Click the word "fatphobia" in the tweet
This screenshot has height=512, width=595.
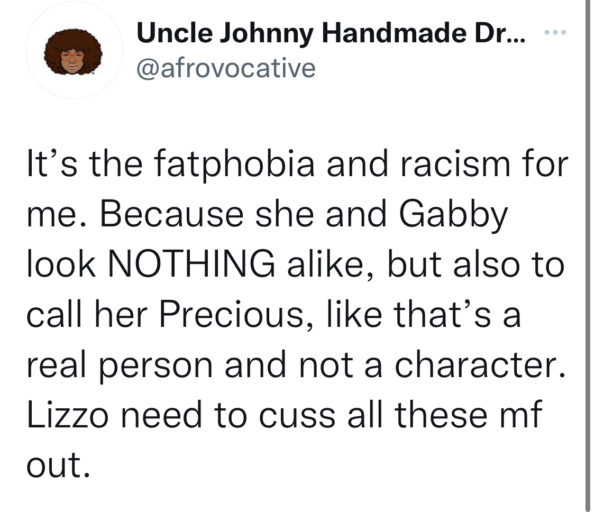(234, 164)
